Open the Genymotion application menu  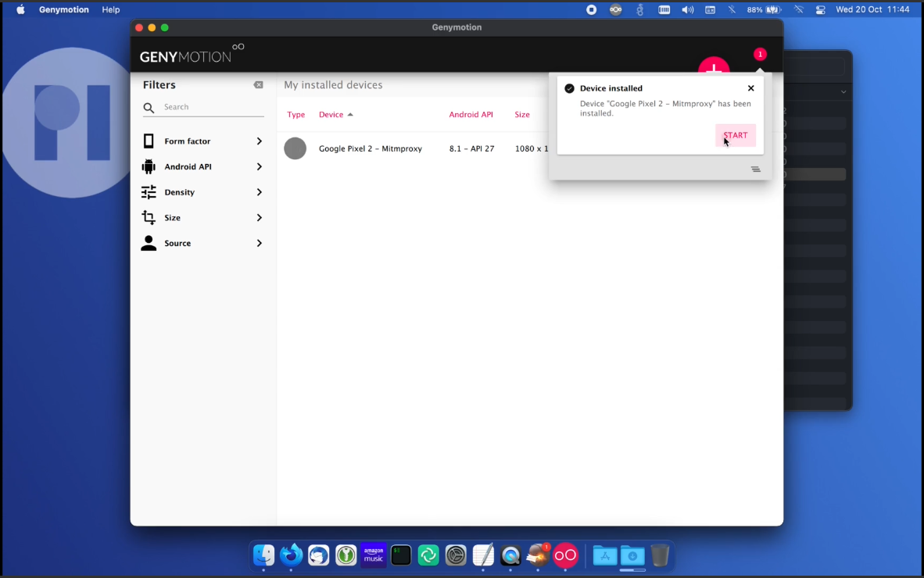(x=64, y=9)
